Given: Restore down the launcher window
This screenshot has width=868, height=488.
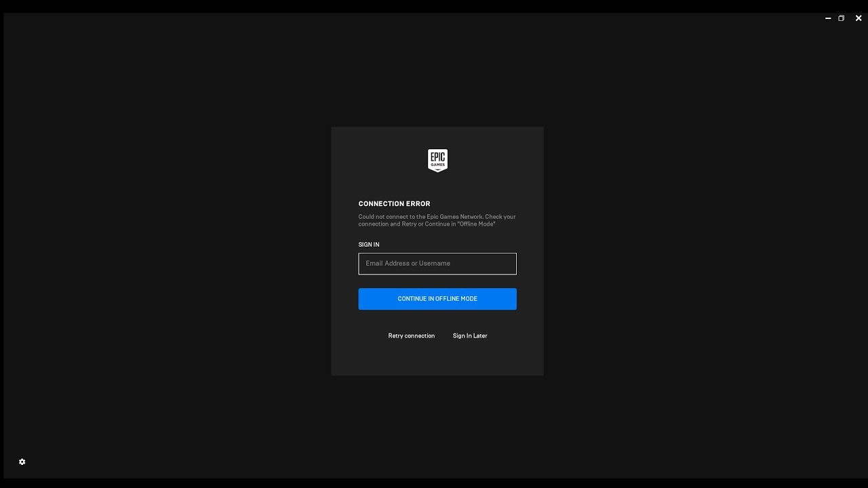Looking at the screenshot, I should [842, 18].
